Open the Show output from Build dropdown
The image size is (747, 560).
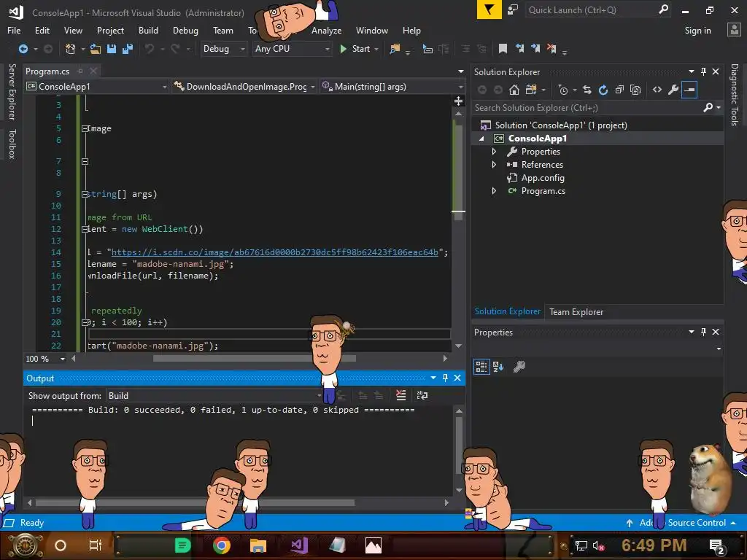click(x=214, y=396)
